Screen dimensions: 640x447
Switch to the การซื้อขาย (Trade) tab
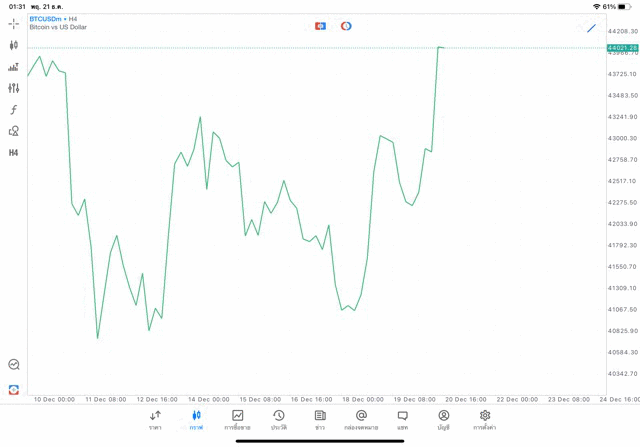(x=238, y=419)
